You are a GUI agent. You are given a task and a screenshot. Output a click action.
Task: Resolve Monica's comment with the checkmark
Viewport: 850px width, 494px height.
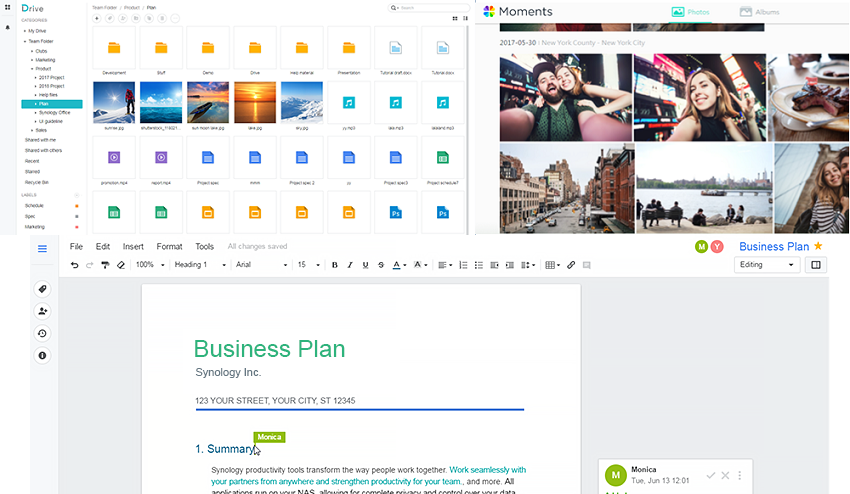click(711, 476)
